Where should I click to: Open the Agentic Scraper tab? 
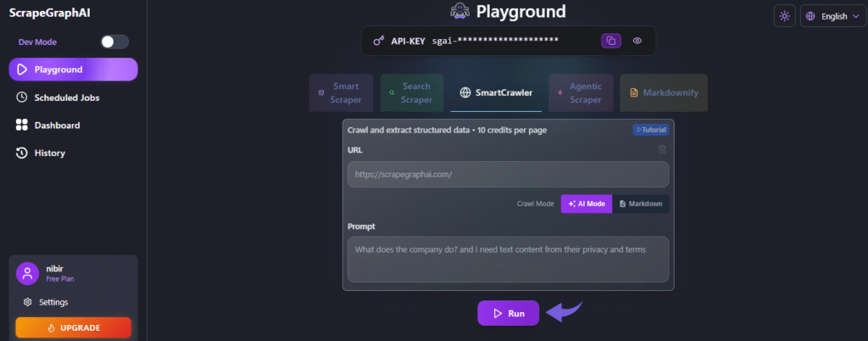coord(581,92)
